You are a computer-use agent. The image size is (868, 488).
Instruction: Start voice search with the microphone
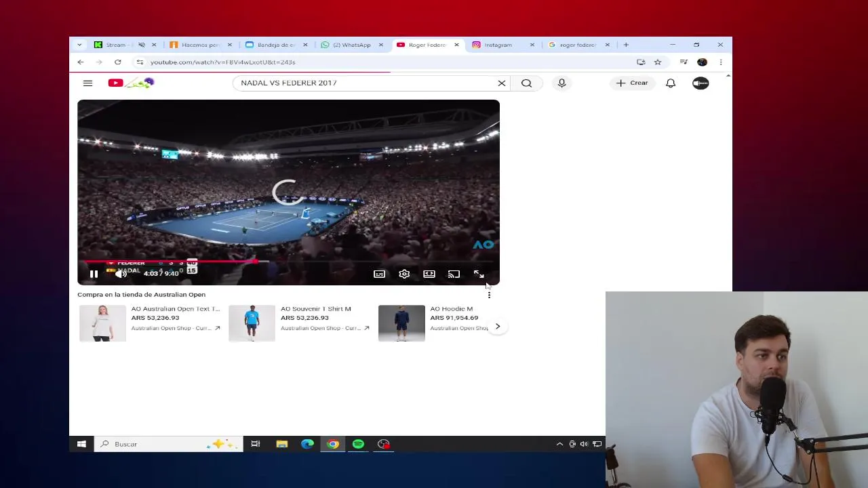coord(561,83)
